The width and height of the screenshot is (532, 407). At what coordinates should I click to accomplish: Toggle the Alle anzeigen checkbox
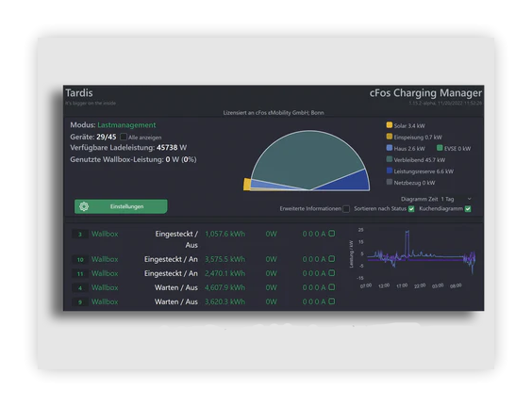coord(124,137)
